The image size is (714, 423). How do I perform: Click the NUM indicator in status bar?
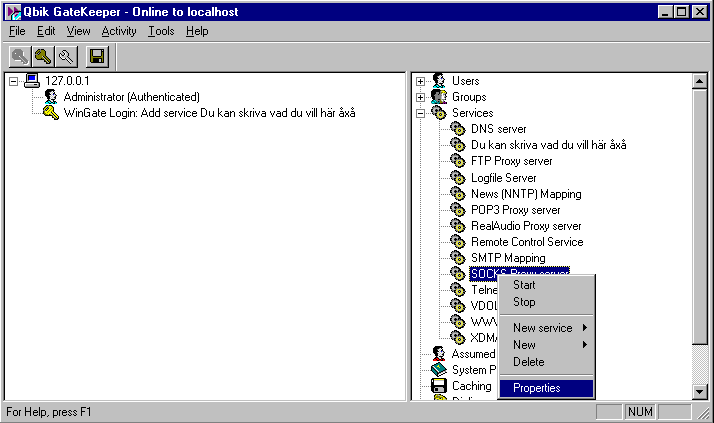[640, 412]
